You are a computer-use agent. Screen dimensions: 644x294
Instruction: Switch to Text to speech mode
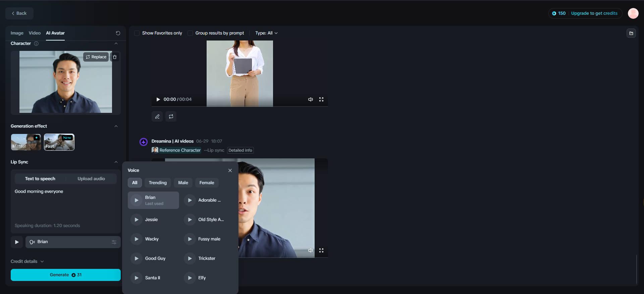tap(40, 179)
